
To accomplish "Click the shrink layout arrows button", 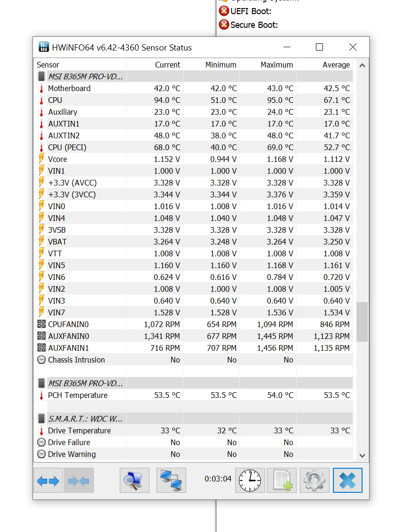I will (79, 481).
